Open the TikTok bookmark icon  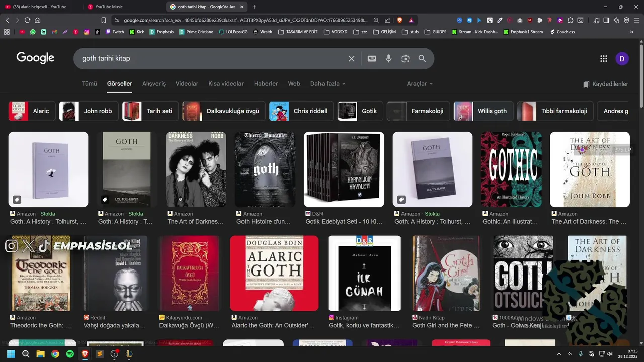(x=97, y=32)
